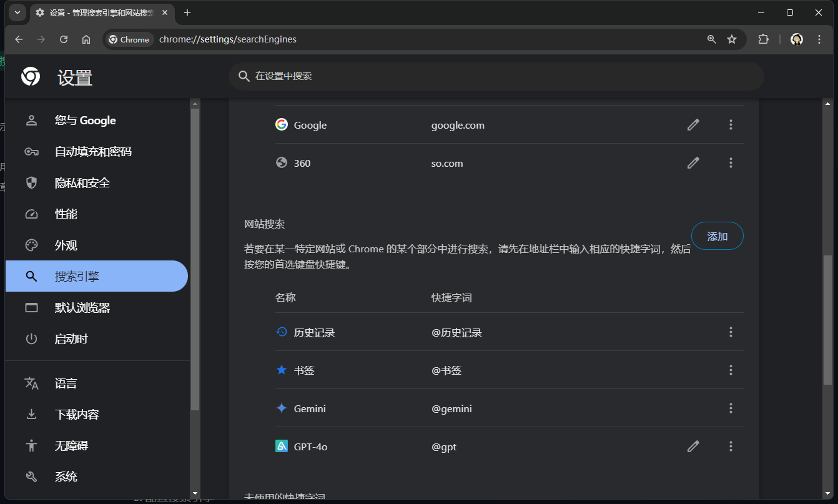Viewport: 838px width, 504px height.
Task: Click the 在设置中搜索 search field
Action: pos(496,76)
